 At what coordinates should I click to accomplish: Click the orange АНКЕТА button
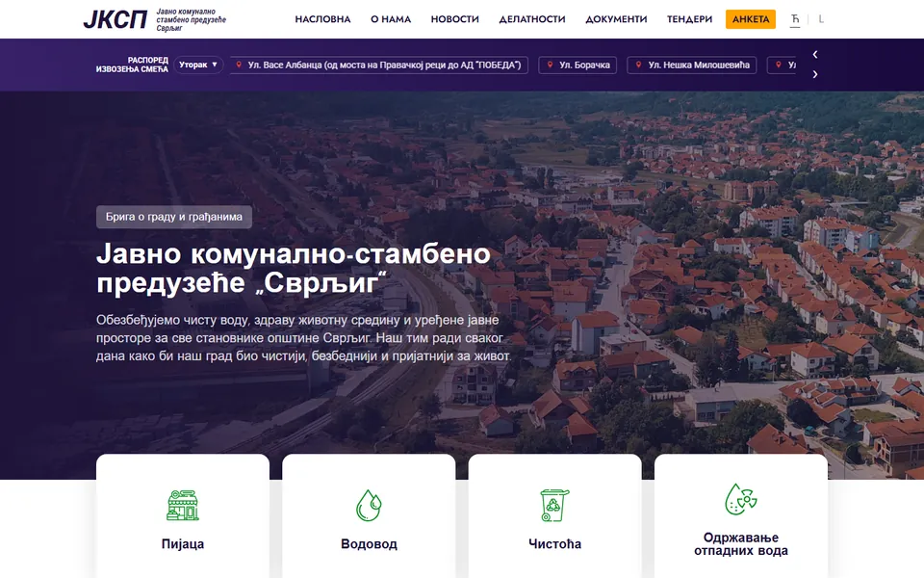pos(751,19)
